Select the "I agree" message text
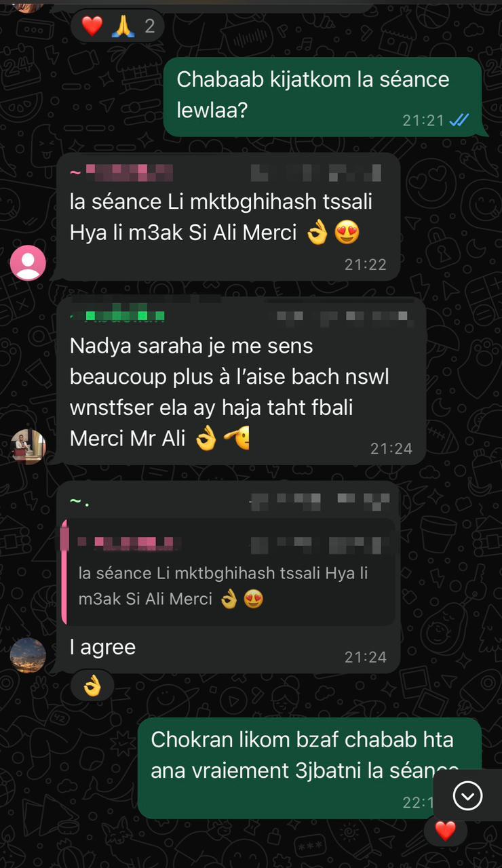The width and height of the screenshot is (502, 868). [x=102, y=647]
